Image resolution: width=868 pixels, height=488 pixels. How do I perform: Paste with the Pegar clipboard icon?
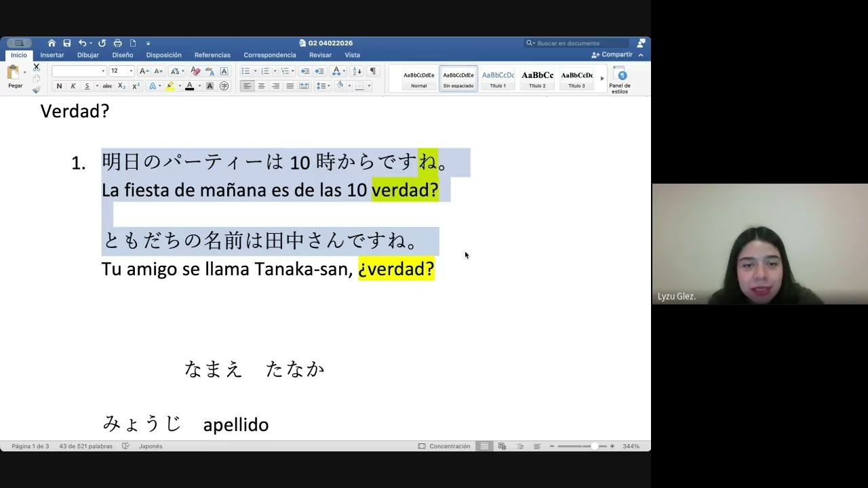13,73
